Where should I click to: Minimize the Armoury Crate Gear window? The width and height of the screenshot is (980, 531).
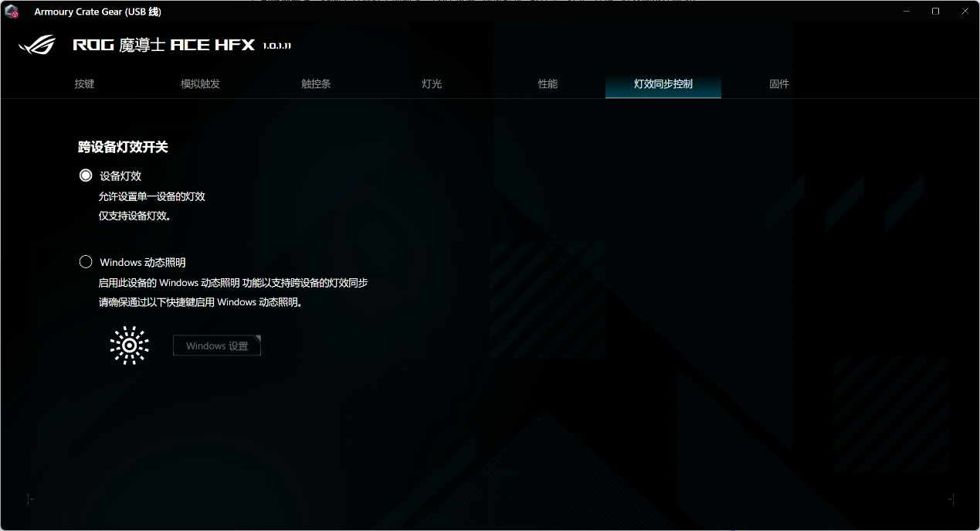[907, 12]
